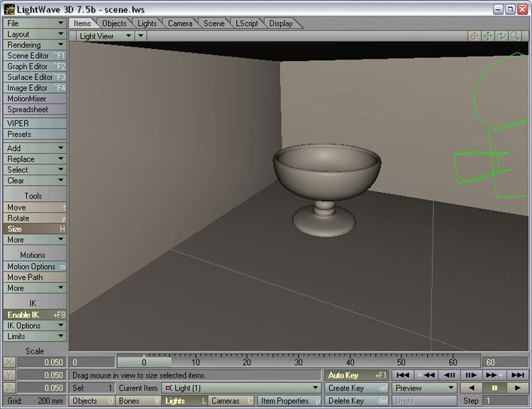Click frame 30 on the timeline
This screenshot has width=532, height=409.
[299, 362]
